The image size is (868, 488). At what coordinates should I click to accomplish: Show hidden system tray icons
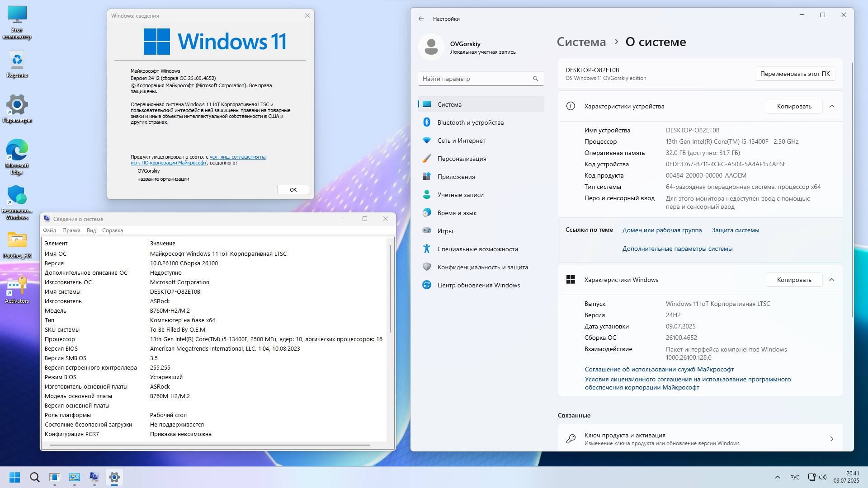coord(778,477)
